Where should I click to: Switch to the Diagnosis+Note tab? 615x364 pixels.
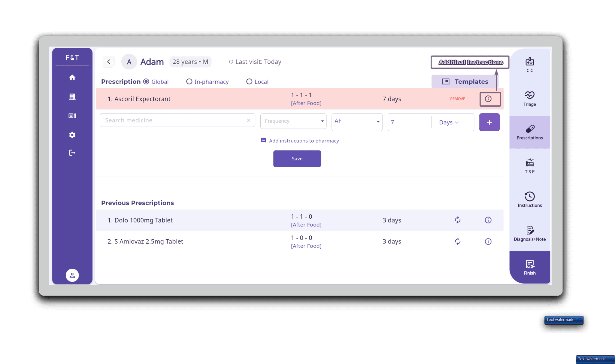(530, 234)
